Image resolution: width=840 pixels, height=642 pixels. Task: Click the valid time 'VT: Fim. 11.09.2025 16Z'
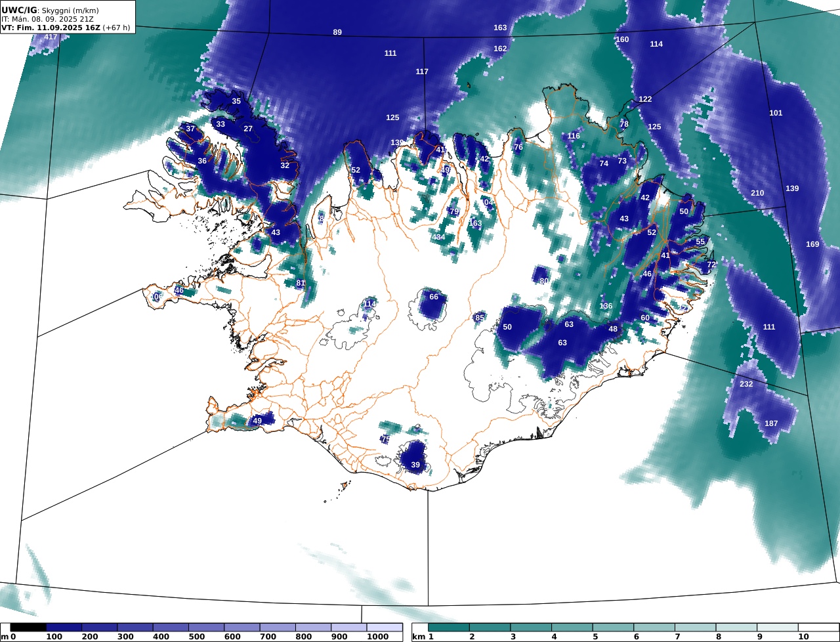51,28
